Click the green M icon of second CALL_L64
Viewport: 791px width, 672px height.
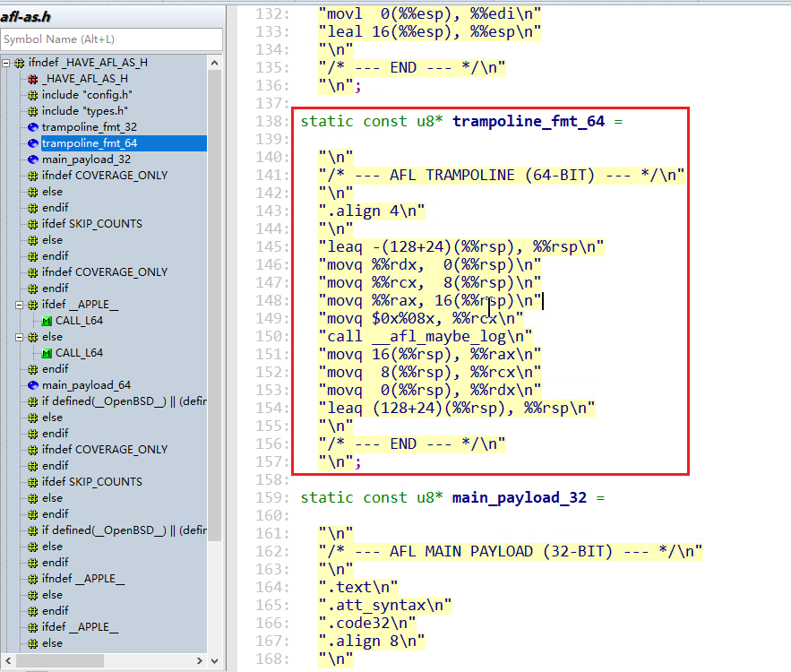pyautogui.click(x=47, y=354)
